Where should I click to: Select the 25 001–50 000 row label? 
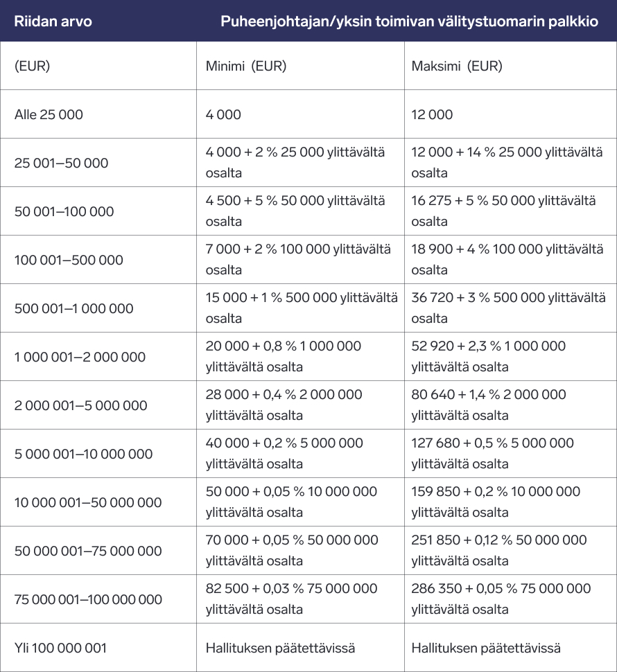62,163
